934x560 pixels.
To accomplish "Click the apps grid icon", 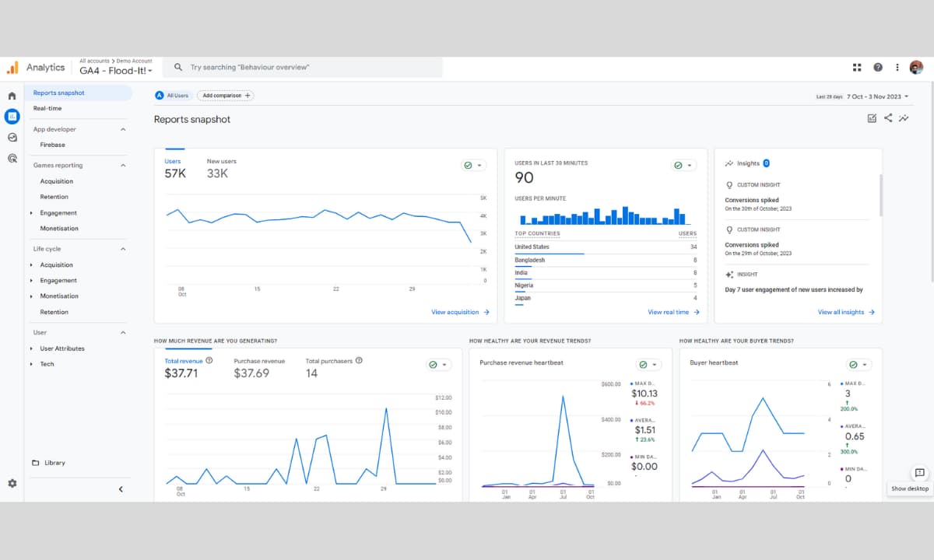I will (857, 68).
